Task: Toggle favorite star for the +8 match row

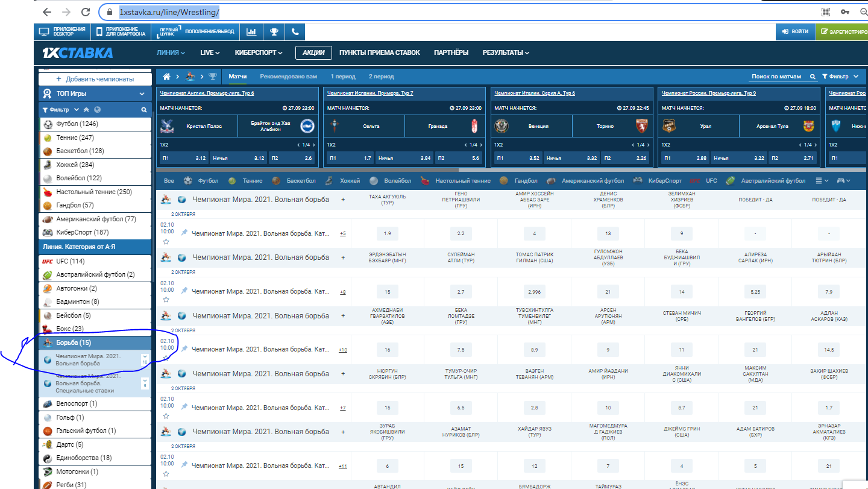Action: pyautogui.click(x=166, y=300)
